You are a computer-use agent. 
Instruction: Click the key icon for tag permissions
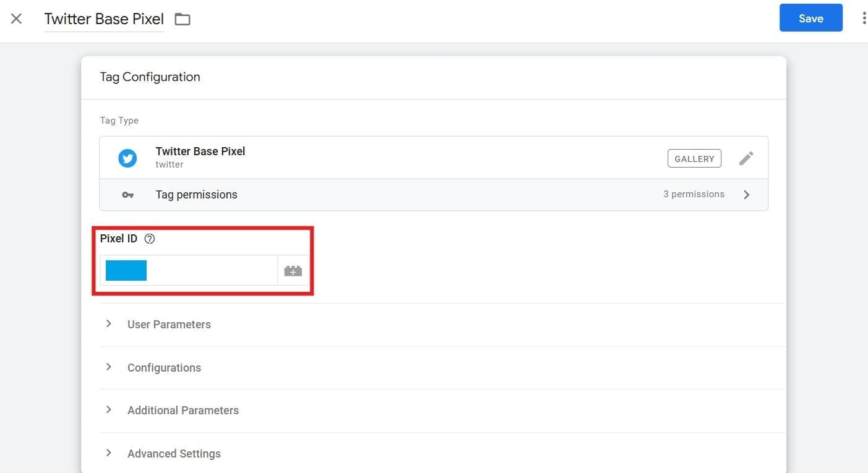click(127, 195)
